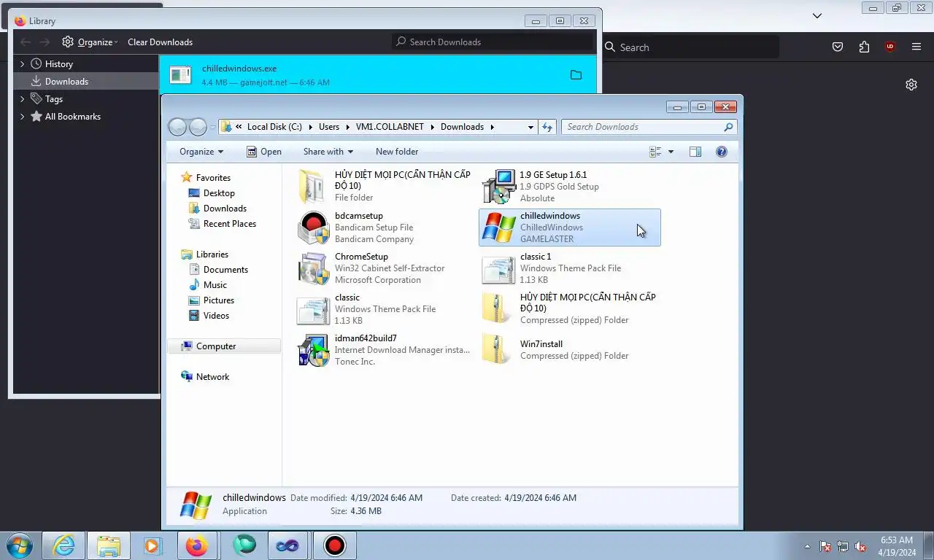The height and width of the screenshot is (560, 934).
Task: Expand the History tree in Library
Action: pyautogui.click(x=22, y=64)
